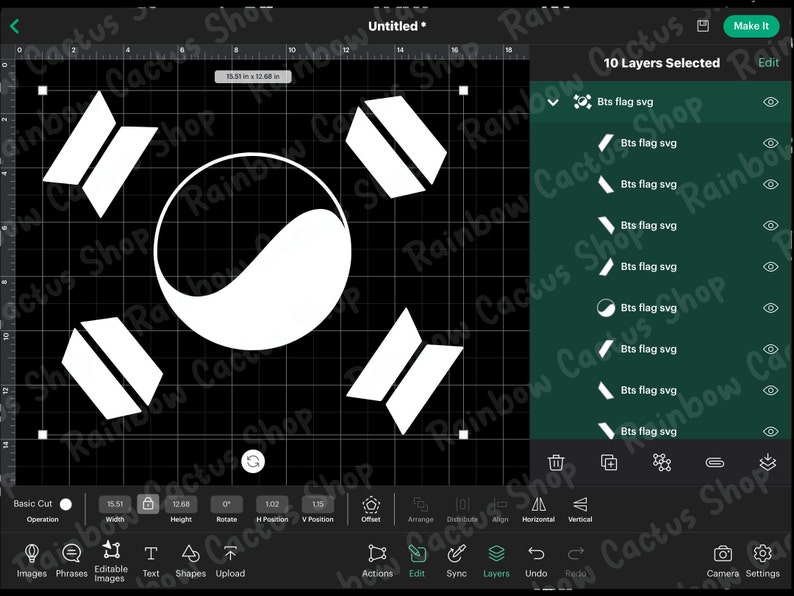Toggle visibility of the circle layer

point(770,308)
